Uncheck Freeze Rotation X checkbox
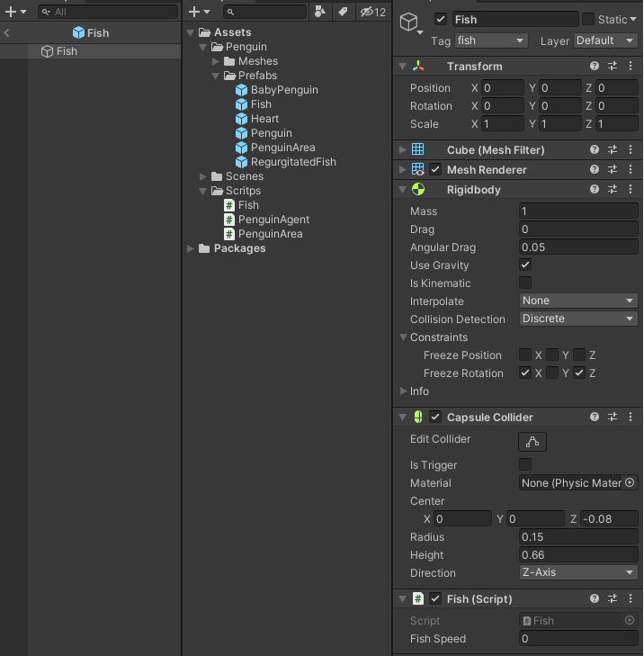644x656 pixels. pos(525,373)
